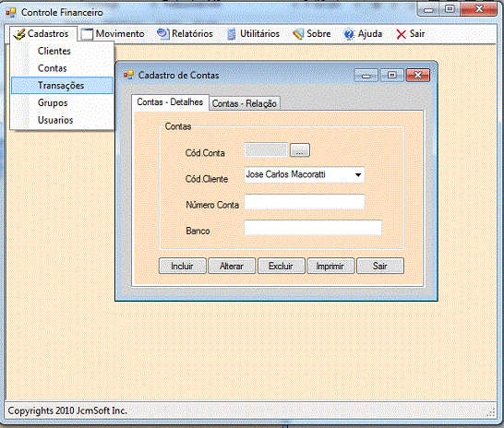
Task: Click the Incluir button
Action: [182, 266]
